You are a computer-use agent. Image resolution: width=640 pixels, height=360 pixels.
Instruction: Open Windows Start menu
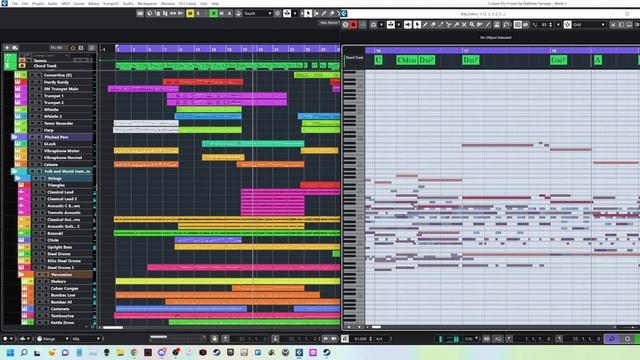(x=11, y=352)
